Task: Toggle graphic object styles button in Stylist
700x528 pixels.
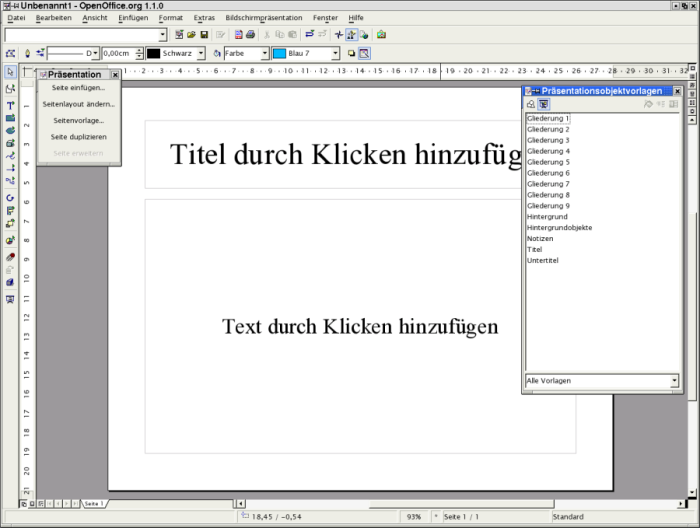Action: click(531, 104)
